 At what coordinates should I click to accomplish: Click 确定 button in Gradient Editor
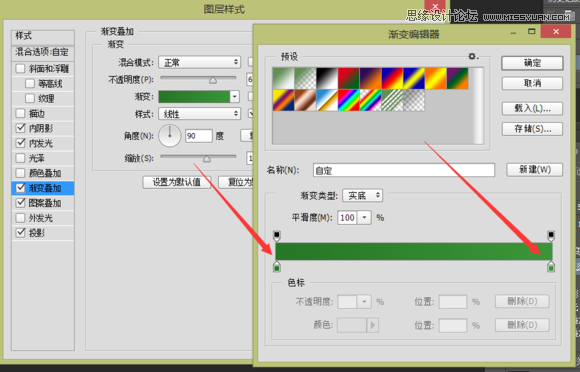[x=532, y=63]
